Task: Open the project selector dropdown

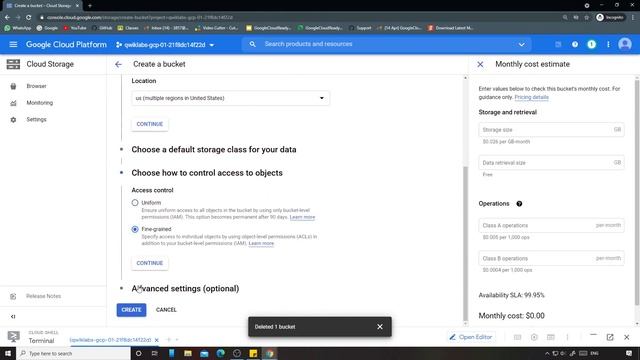Action: 164,44
